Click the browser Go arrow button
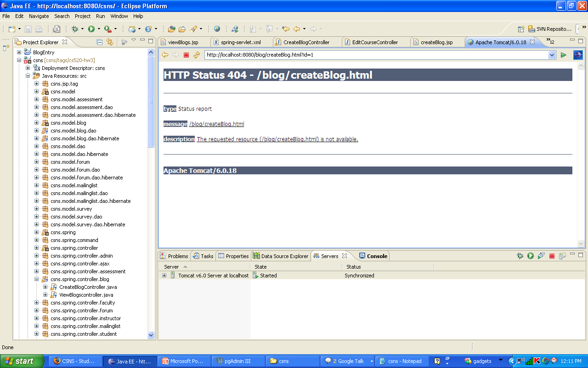The height and width of the screenshot is (368, 588). point(564,55)
